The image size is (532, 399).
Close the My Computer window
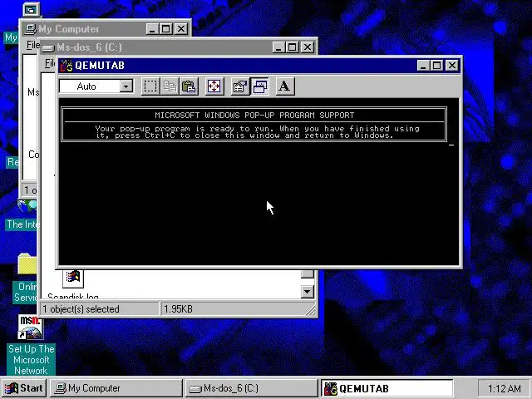[x=181, y=29]
